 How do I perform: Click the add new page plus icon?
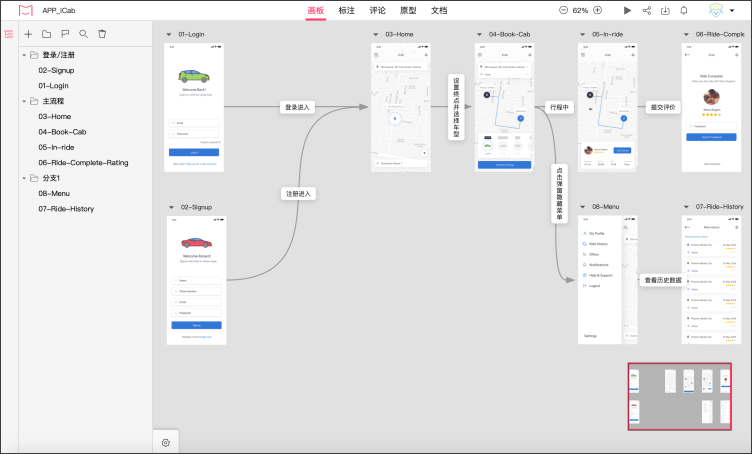click(x=28, y=34)
